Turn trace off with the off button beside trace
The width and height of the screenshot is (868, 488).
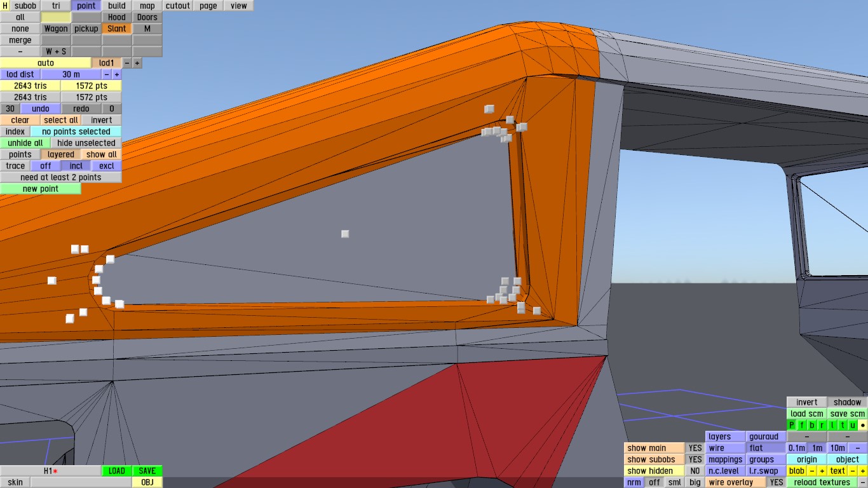[46, 166]
